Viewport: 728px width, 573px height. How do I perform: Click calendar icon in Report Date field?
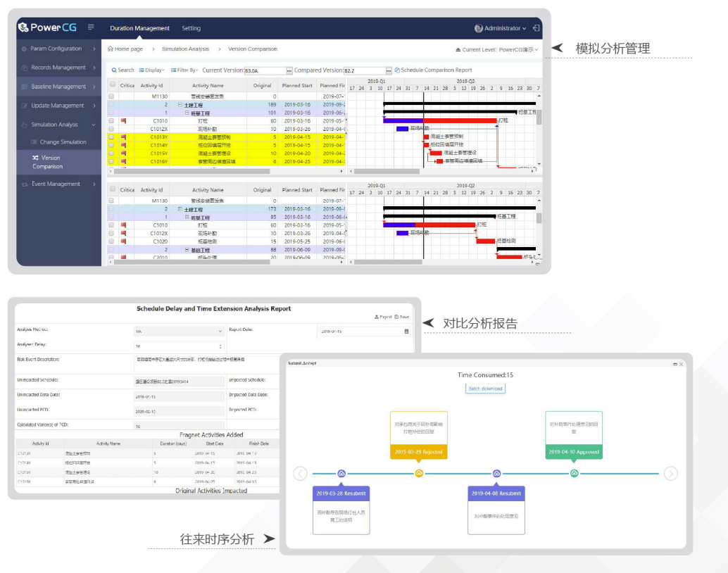coord(406,332)
